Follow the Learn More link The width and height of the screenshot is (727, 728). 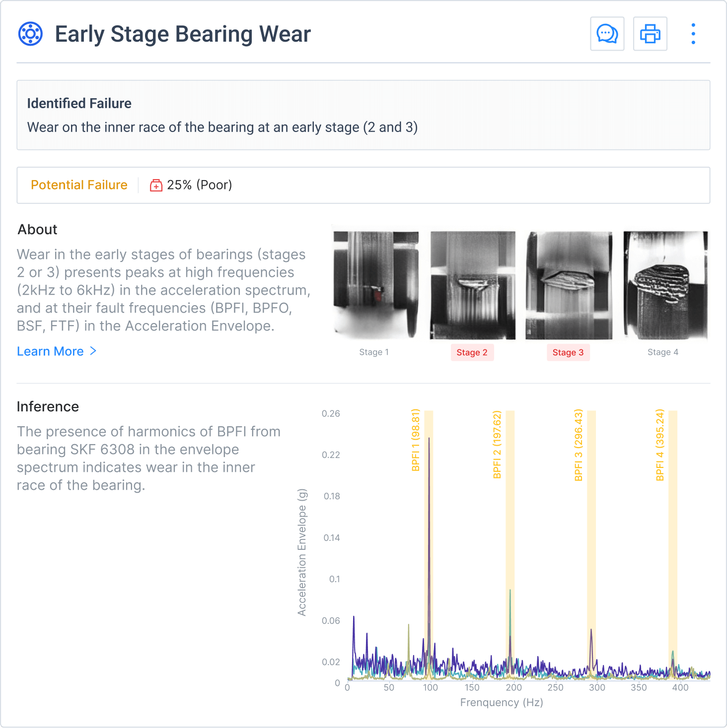50,351
